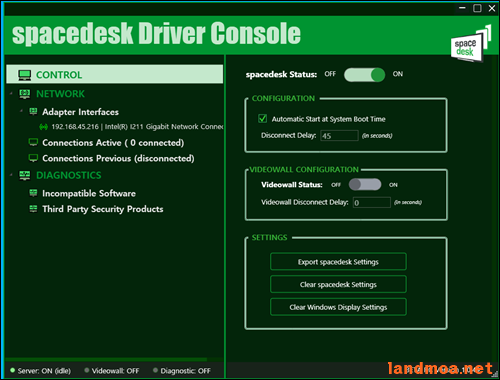Image resolution: width=500 pixels, height=380 pixels.
Task: Open Third Party Security Products item
Action: tap(103, 209)
